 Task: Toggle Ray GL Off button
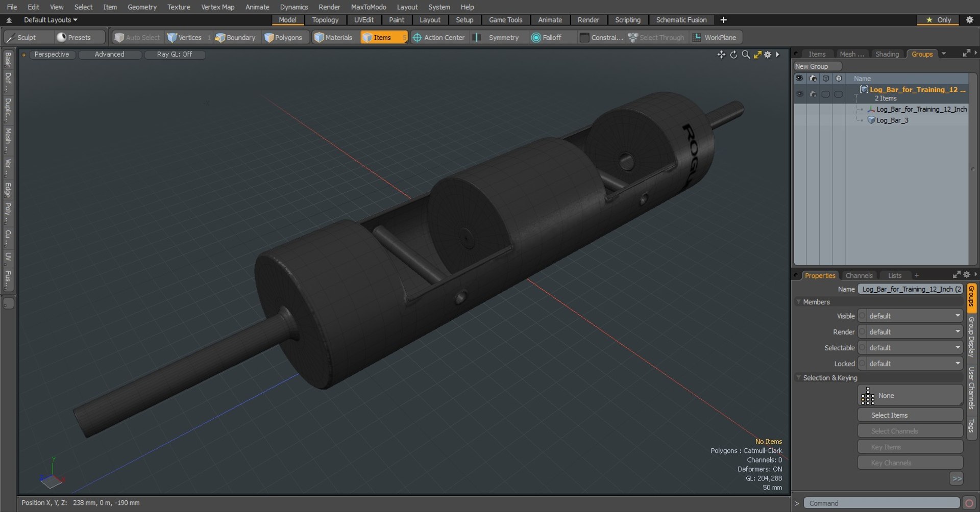[175, 54]
